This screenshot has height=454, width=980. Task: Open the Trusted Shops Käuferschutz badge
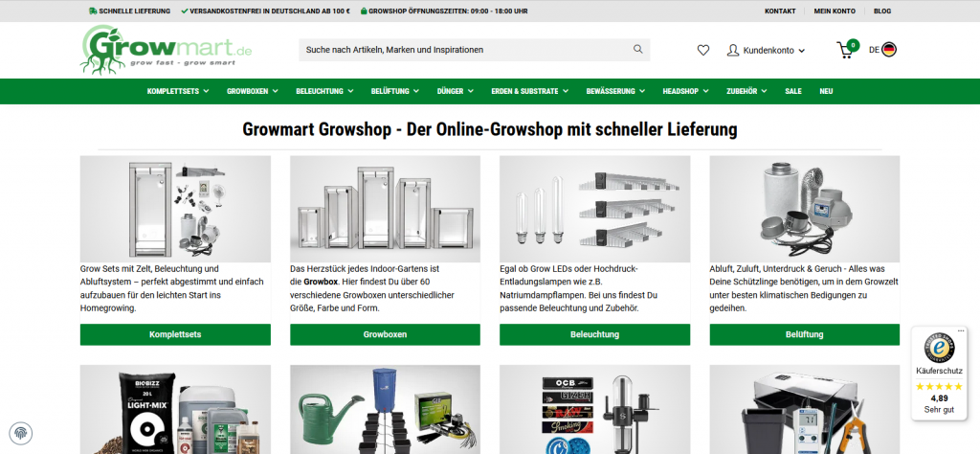click(x=939, y=374)
